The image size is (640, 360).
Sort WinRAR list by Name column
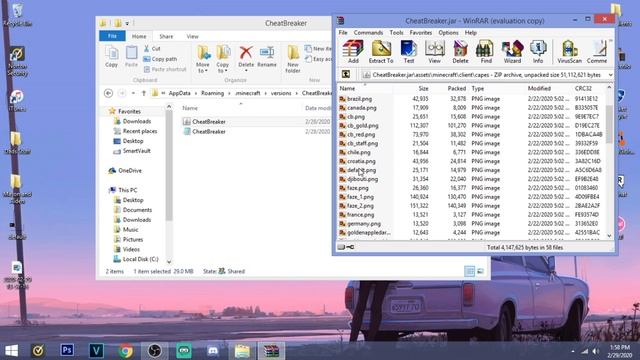click(364, 88)
